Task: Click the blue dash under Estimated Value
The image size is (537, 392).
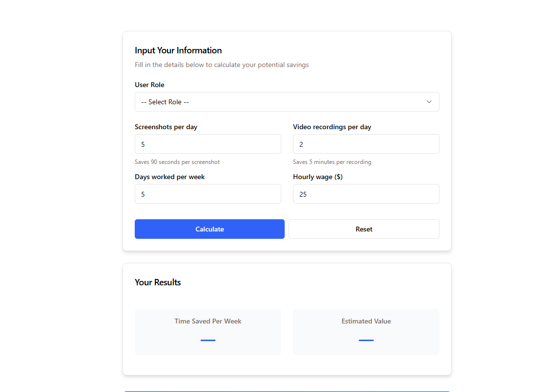Action: pyautogui.click(x=366, y=340)
